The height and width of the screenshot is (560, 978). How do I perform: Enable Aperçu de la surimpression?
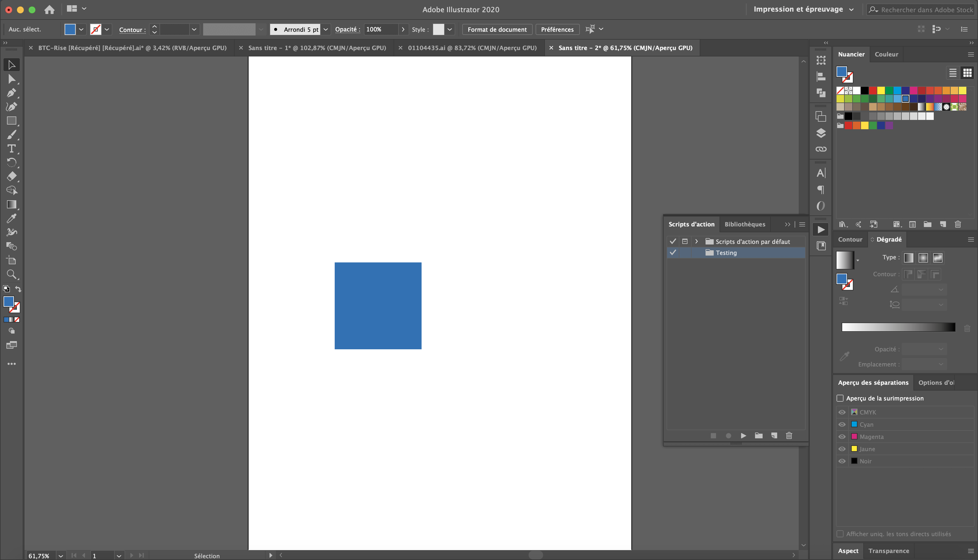[840, 398]
